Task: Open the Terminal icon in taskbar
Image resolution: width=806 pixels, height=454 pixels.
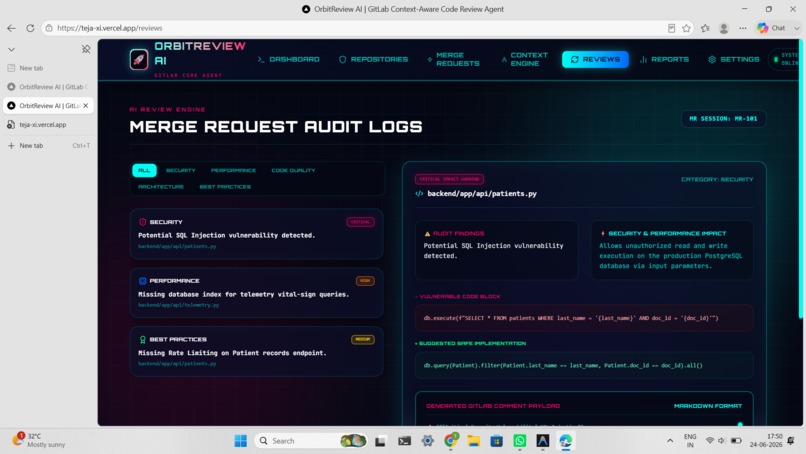Action: [x=405, y=441]
